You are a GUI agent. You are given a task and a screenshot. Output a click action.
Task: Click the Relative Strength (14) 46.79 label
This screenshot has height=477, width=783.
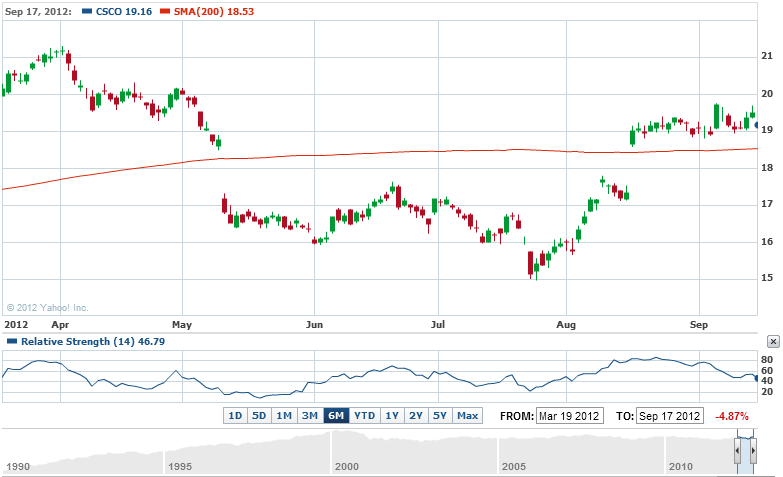pyautogui.click(x=93, y=341)
